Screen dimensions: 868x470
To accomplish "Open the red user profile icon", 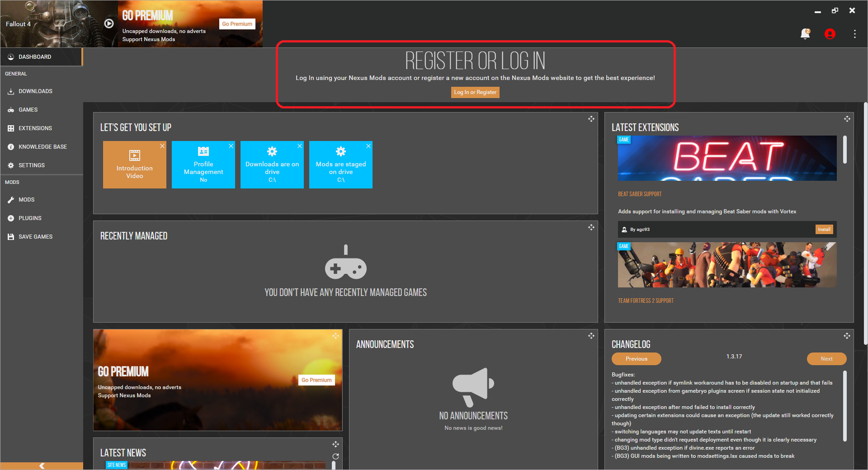I will coord(830,34).
